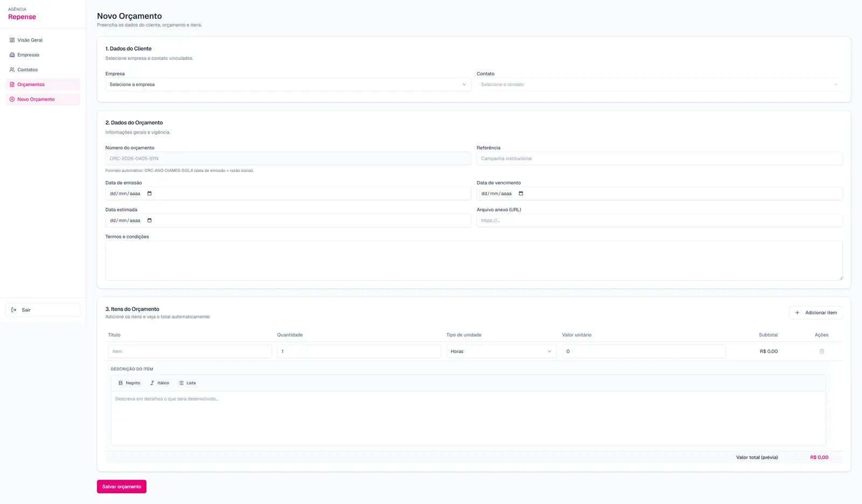Click the Valor total (prévia) label

coord(757,457)
